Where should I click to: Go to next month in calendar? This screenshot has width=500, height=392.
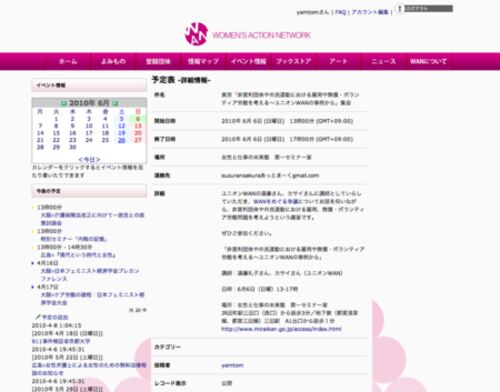click(115, 103)
